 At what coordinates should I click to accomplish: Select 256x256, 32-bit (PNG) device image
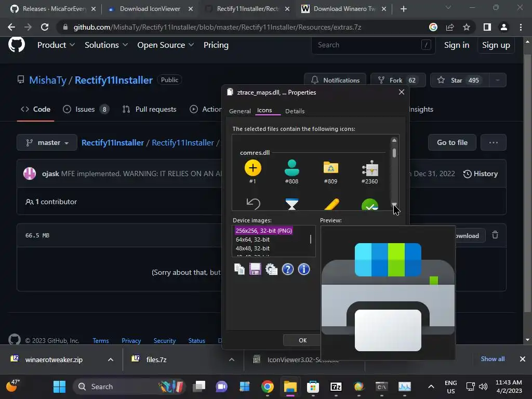tap(263, 231)
